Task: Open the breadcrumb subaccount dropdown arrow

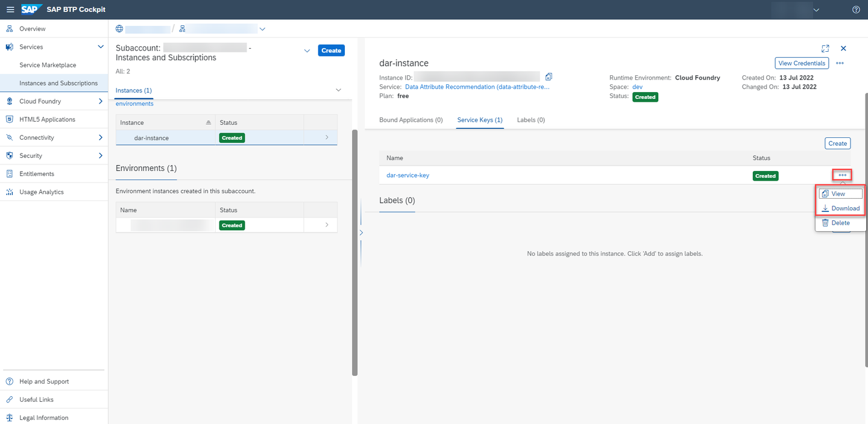Action: pyautogui.click(x=262, y=29)
